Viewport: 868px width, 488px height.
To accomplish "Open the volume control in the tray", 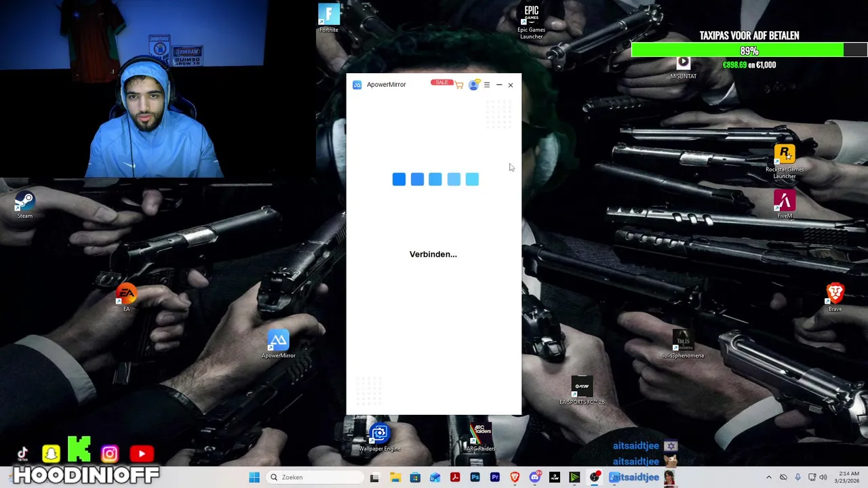I will pos(823,477).
